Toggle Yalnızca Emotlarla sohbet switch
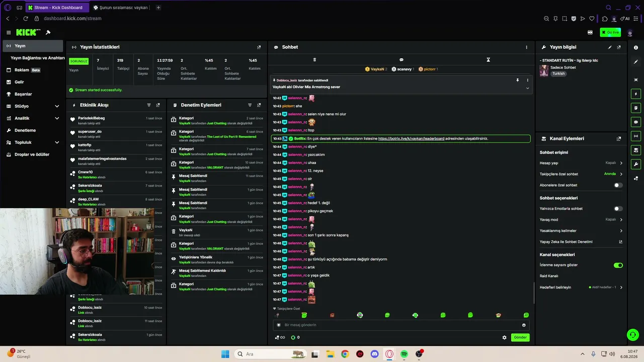This screenshot has height=362, width=644. coord(618,209)
